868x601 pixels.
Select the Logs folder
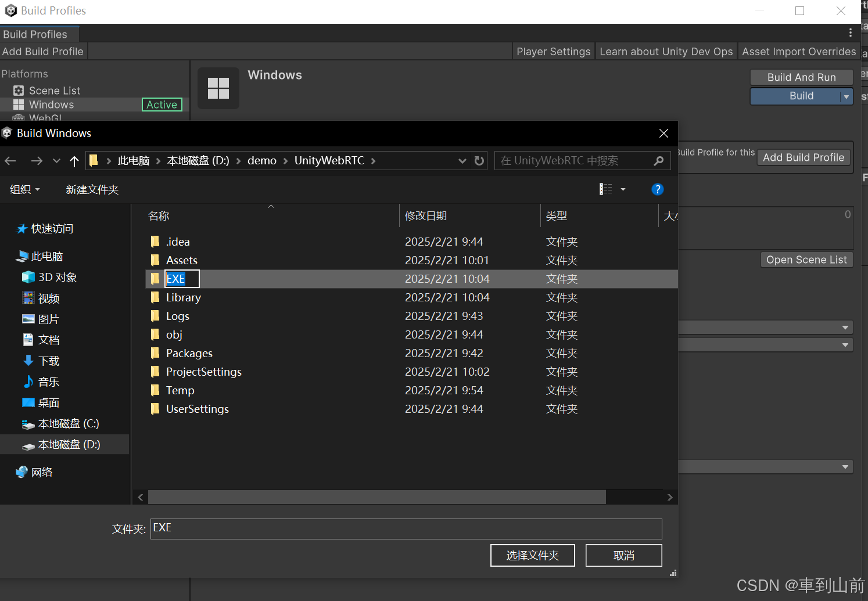click(178, 316)
